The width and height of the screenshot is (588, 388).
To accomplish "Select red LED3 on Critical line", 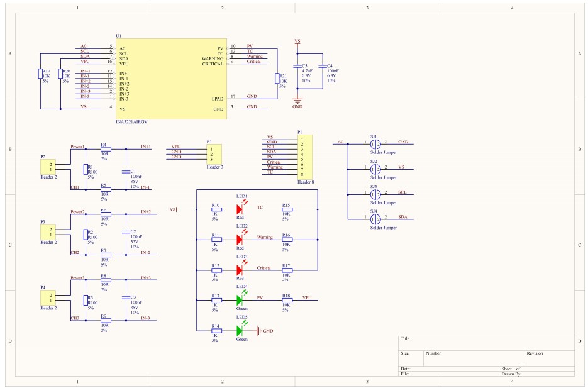I will [x=240, y=269].
